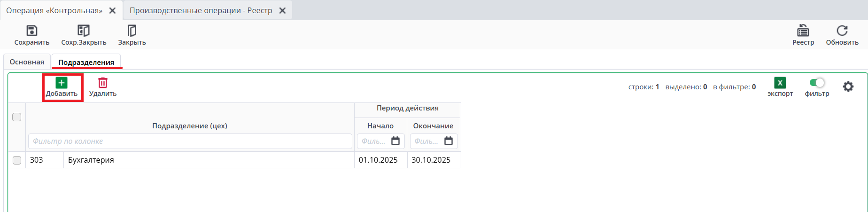This screenshot has width=868, height=212.
Task: Close the Операция «Контрольная» tab
Action: pyautogui.click(x=113, y=10)
